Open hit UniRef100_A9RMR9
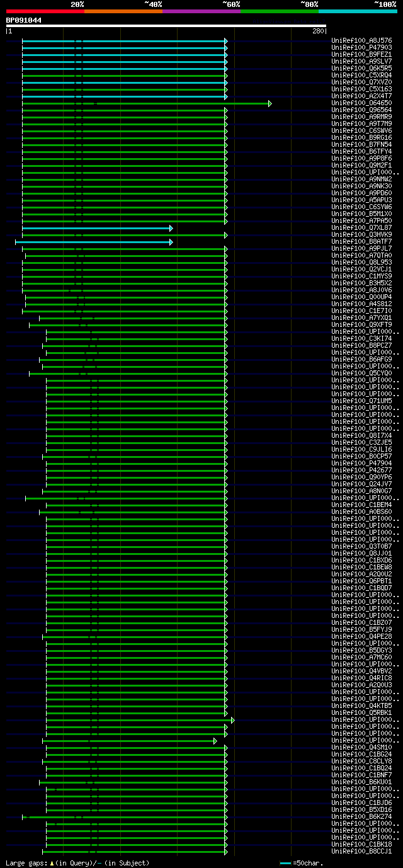Screen dimensions: 403x868 pyautogui.click(x=361, y=117)
